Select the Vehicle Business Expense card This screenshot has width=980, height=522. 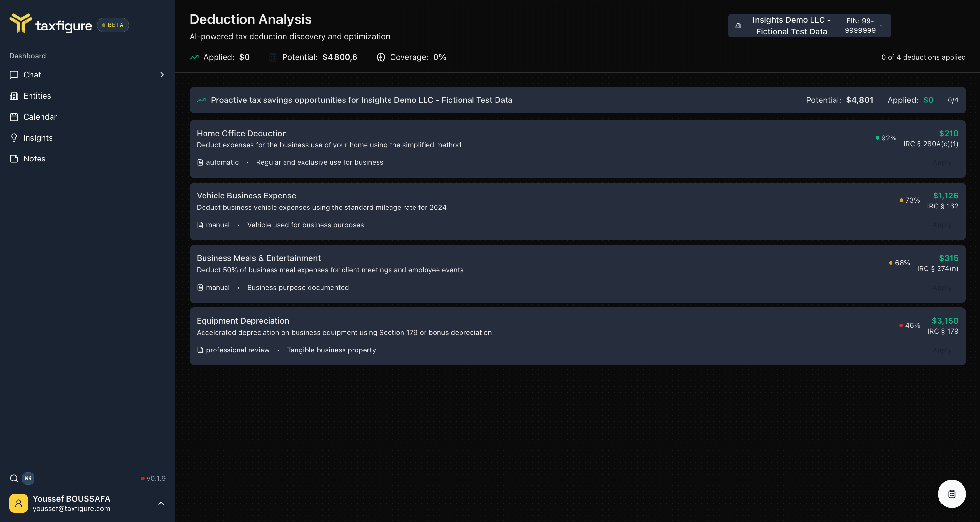coord(577,211)
